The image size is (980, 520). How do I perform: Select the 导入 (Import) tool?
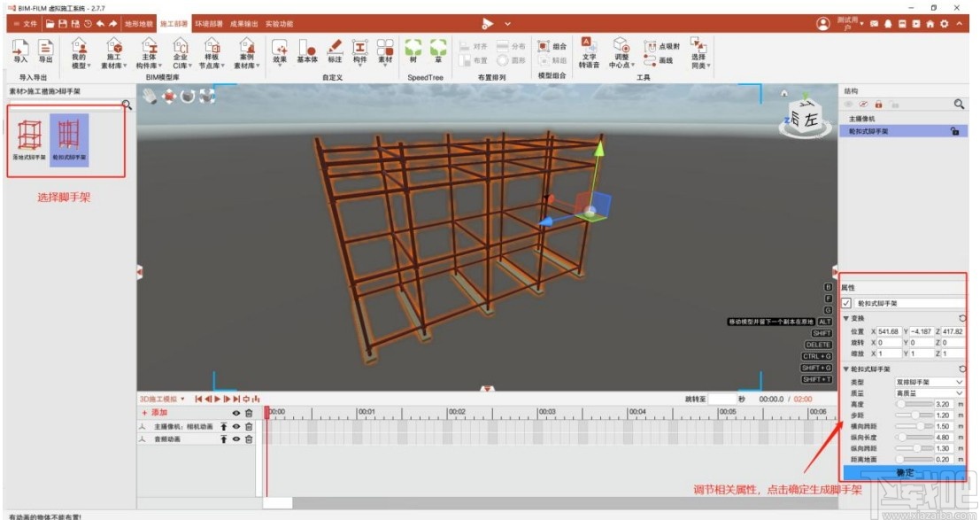pos(19,51)
